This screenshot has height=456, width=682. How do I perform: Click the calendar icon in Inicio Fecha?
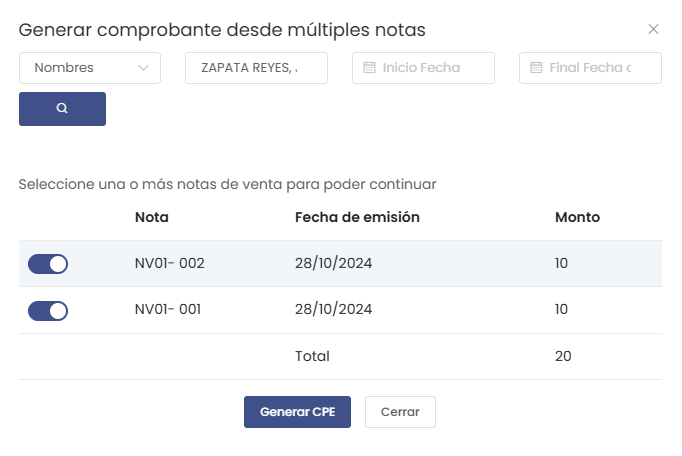point(369,68)
